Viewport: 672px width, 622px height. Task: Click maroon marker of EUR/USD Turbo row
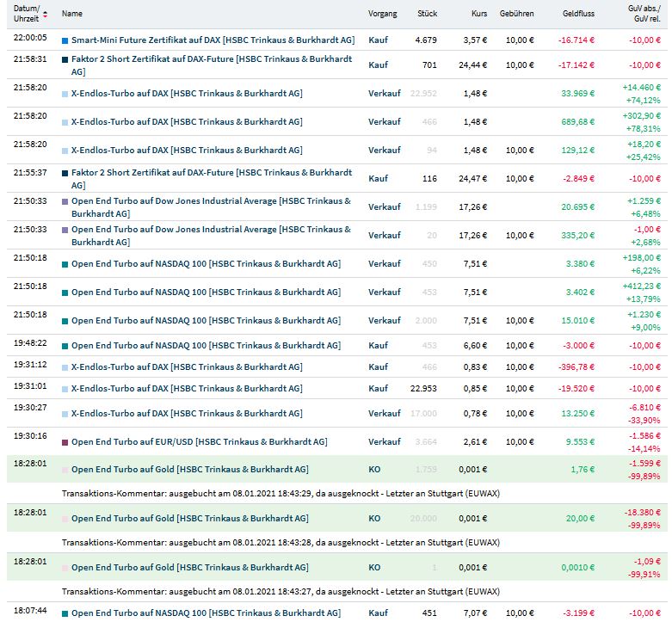65,442
